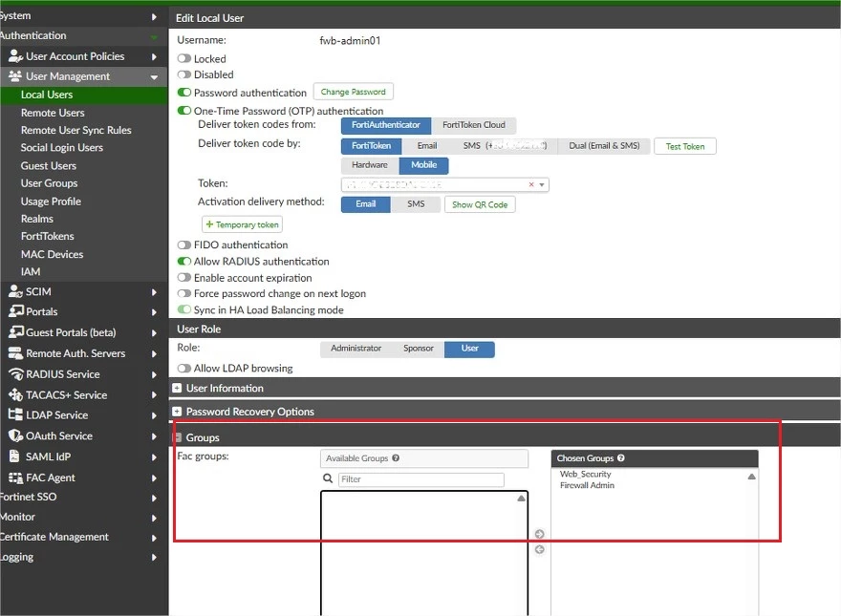Expand the Certificate Management menu arrow
Image resolution: width=841 pixels, height=616 pixels.
point(155,537)
